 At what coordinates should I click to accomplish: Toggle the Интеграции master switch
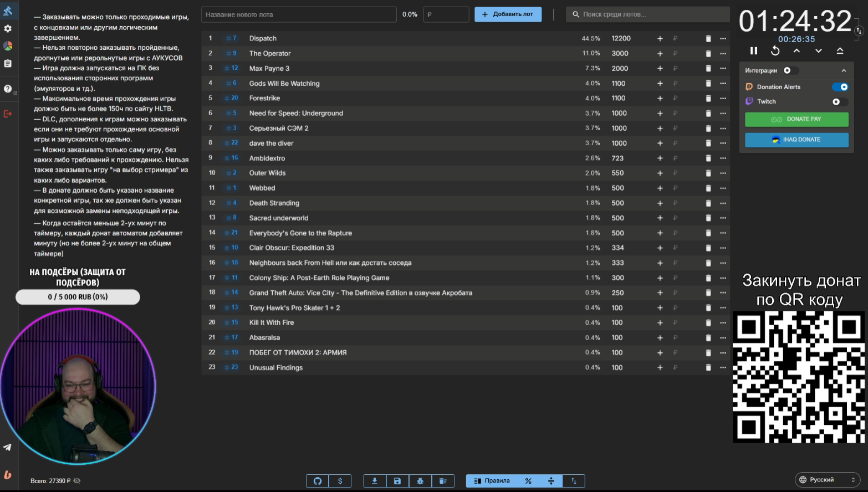791,70
